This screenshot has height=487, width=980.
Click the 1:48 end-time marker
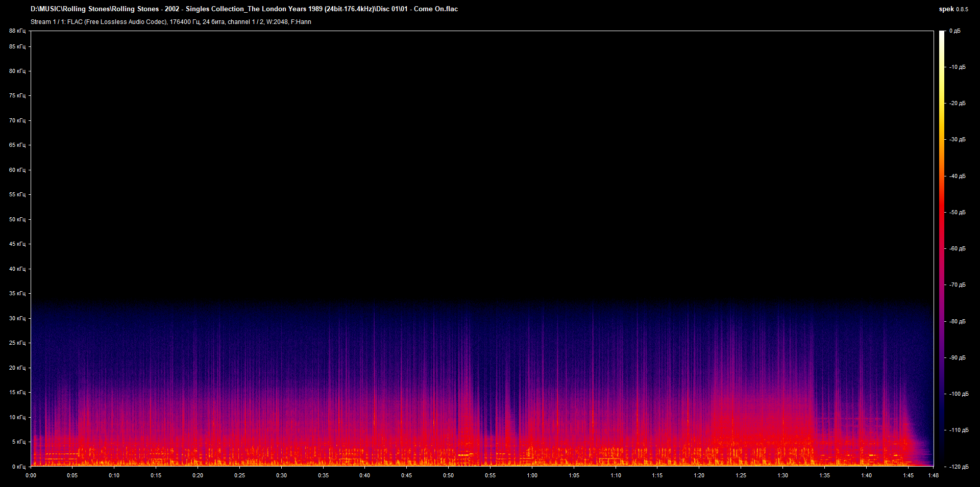click(934, 475)
